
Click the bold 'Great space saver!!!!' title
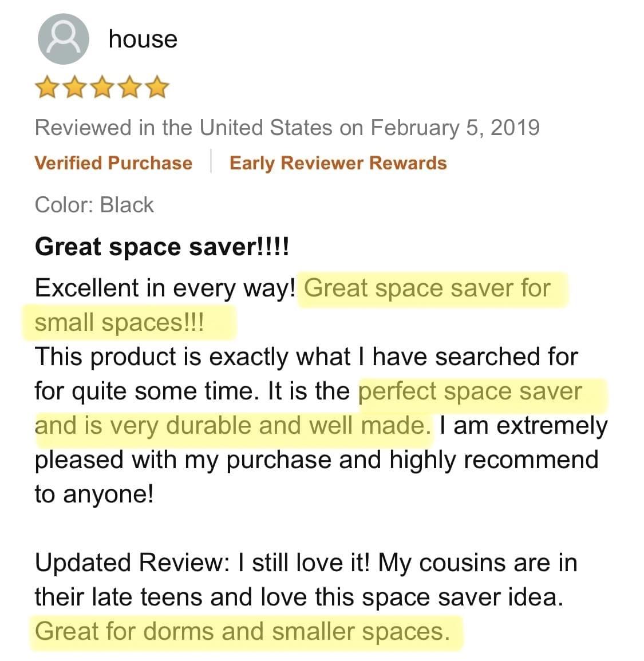click(x=162, y=247)
